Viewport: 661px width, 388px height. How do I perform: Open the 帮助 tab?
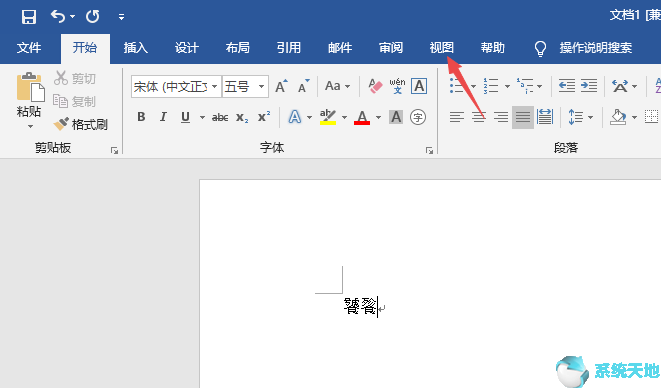492,48
